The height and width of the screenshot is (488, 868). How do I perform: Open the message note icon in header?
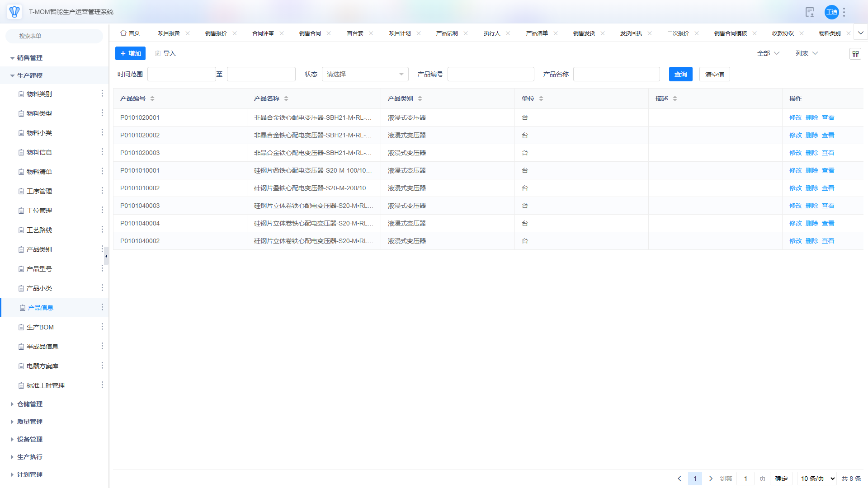810,12
